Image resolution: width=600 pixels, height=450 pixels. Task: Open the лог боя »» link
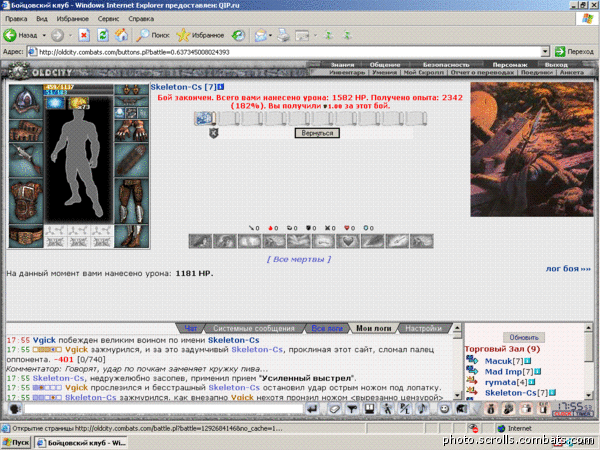[x=568, y=269]
